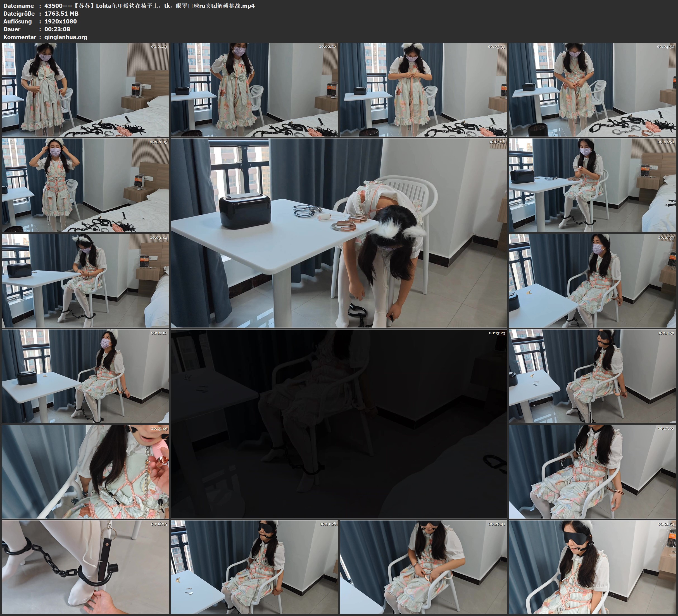Click the close-up frame at 00:15:49
Viewport: 678px width, 616px height.
point(85,471)
